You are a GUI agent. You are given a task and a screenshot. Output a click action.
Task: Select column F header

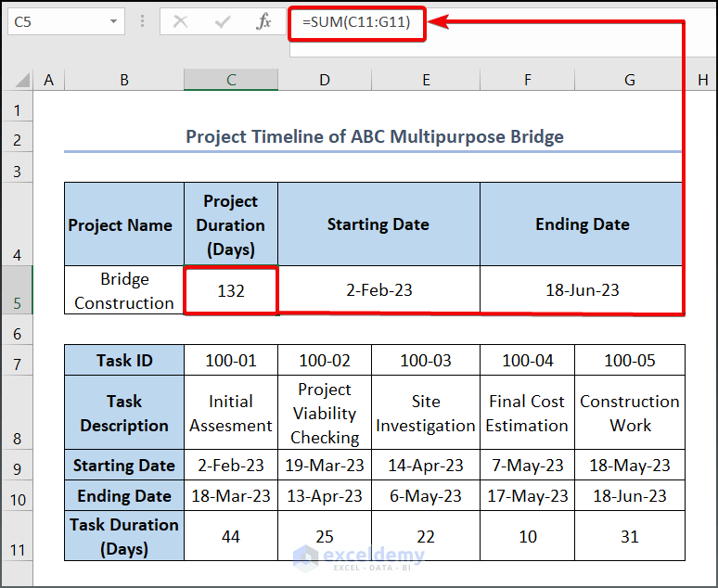(528, 80)
